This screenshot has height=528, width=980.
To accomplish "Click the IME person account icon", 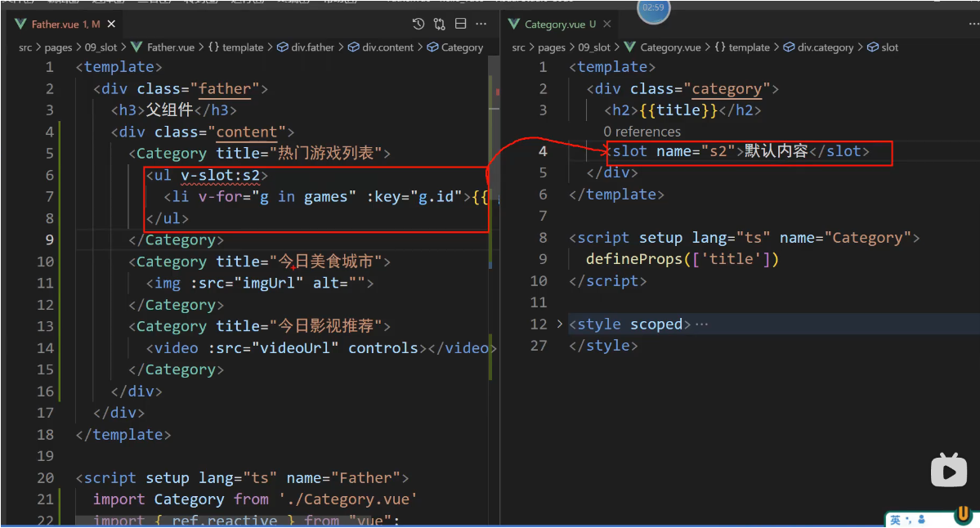I will [922, 520].
